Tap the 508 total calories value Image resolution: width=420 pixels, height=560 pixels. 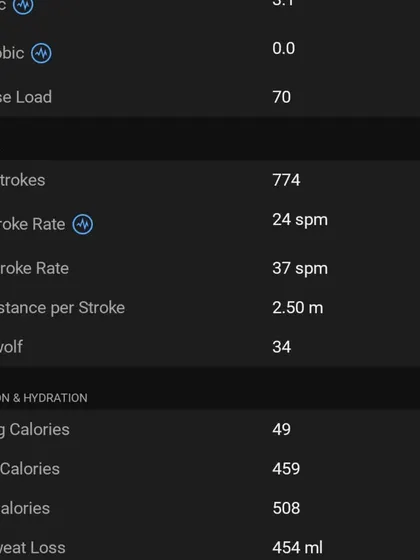tap(286, 508)
